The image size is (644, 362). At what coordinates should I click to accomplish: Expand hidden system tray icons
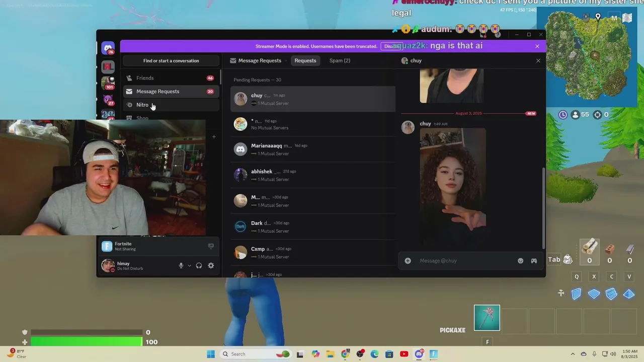[573, 354]
